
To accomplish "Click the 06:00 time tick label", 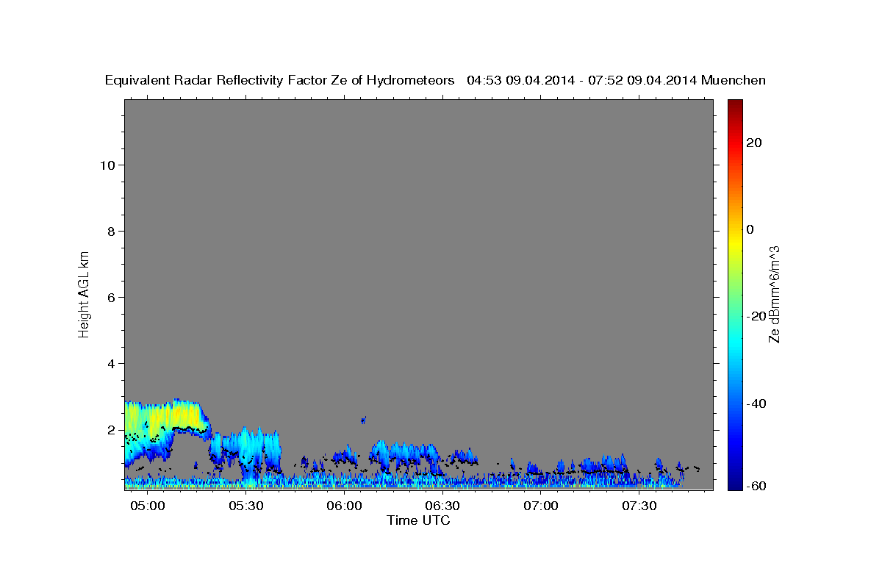I will pyautogui.click(x=345, y=506).
